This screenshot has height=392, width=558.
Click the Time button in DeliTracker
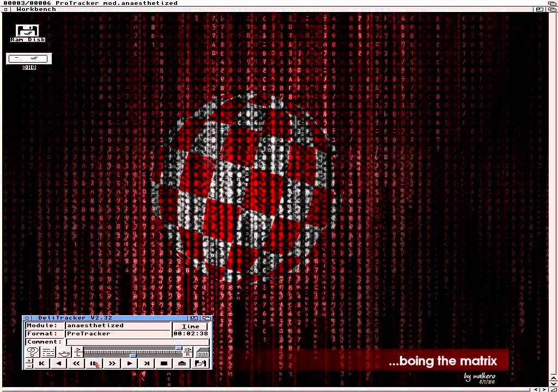coord(190,326)
